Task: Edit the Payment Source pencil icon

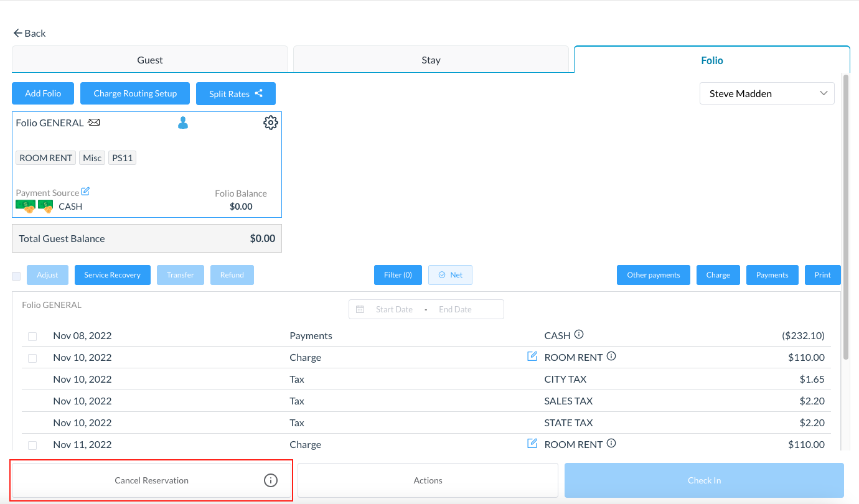Action: [x=86, y=192]
